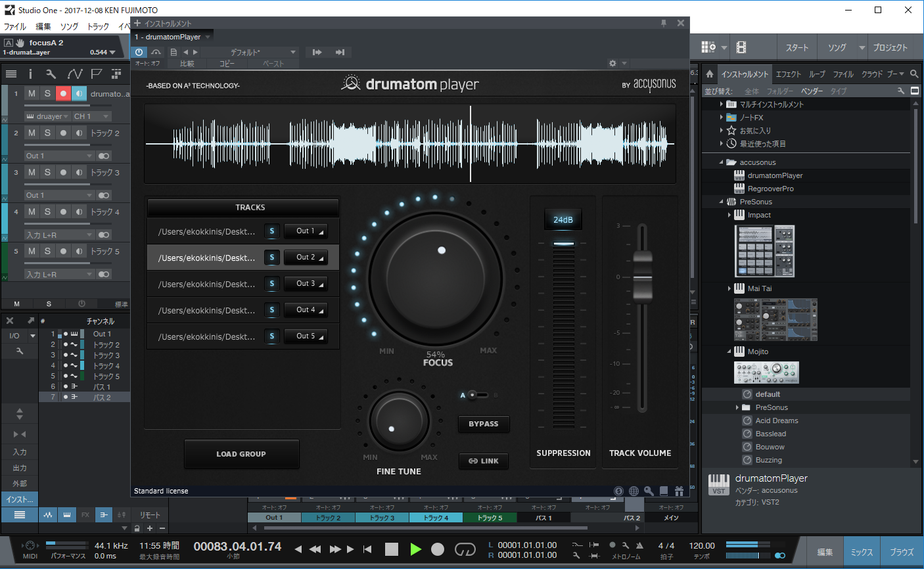Solo the Out 5 track in drumatom
The image size is (924, 569).
(x=272, y=336)
